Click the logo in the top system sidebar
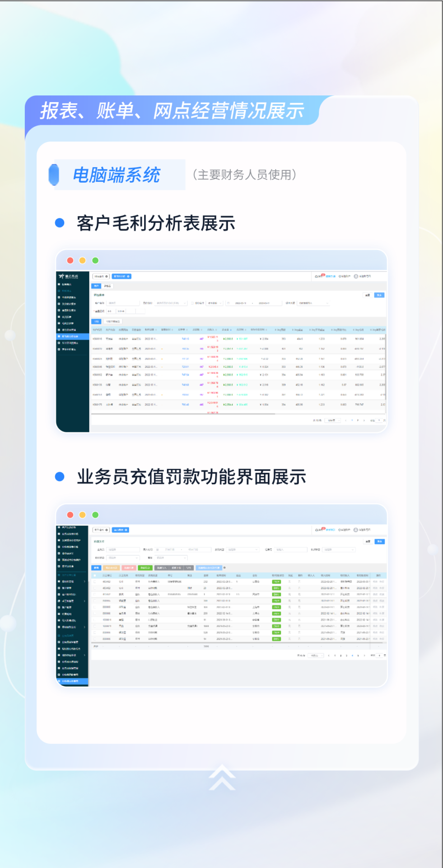Image resolution: width=443 pixels, height=868 pixels. click(x=69, y=276)
